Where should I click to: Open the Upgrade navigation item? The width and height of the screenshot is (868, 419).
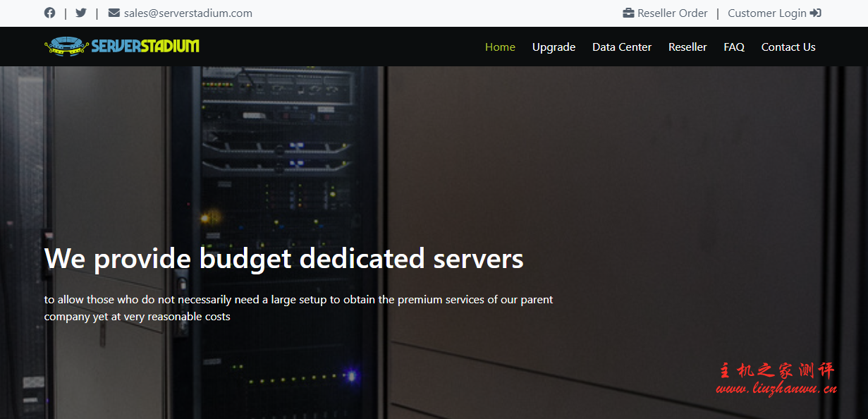click(554, 47)
